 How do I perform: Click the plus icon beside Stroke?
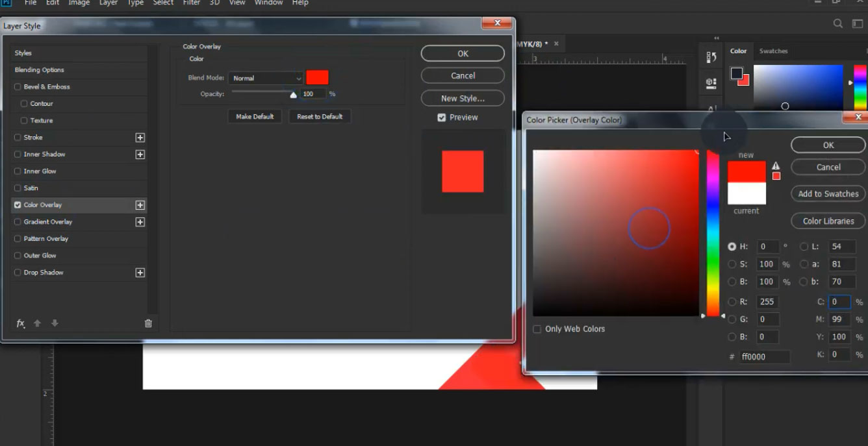[x=140, y=138]
